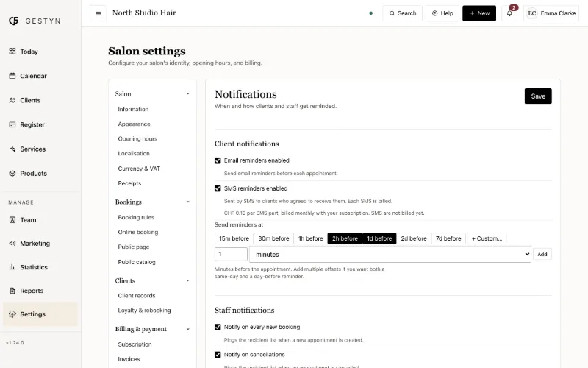Open Invoices settings

coord(129,359)
